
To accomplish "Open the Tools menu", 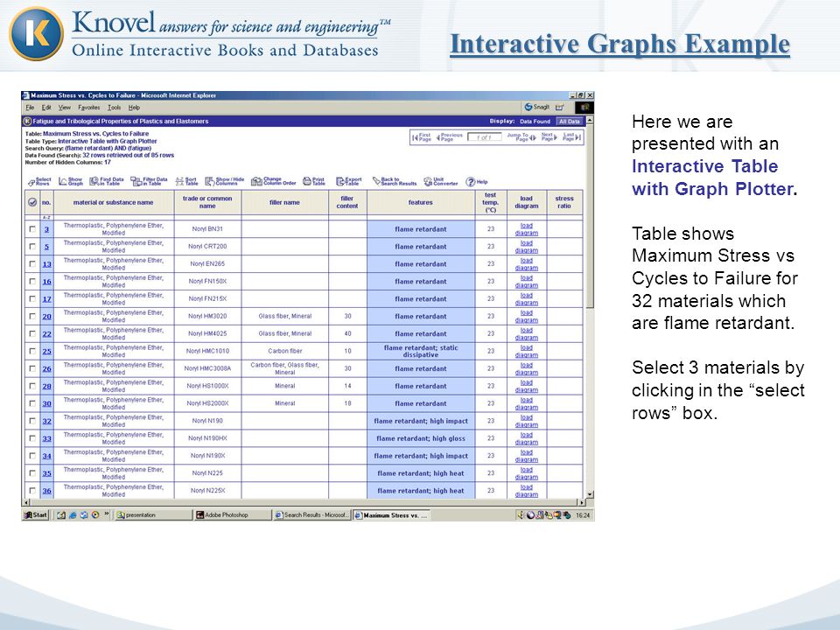I will (x=114, y=108).
